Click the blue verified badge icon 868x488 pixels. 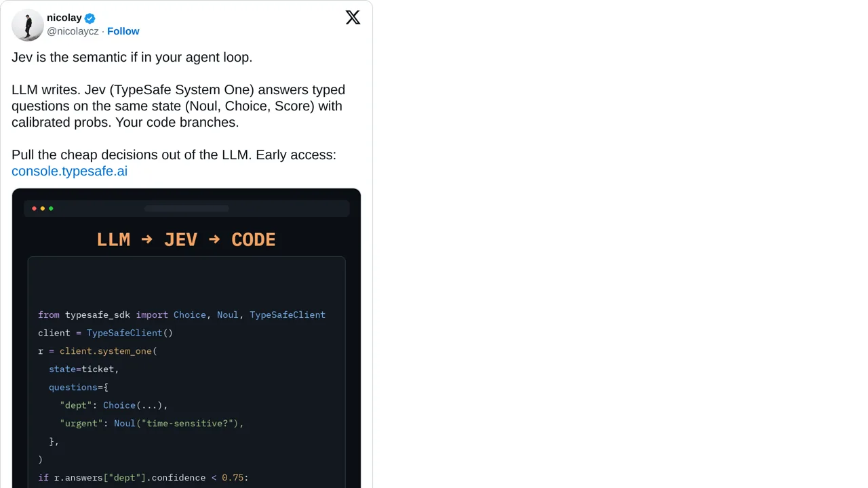point(90,18)
